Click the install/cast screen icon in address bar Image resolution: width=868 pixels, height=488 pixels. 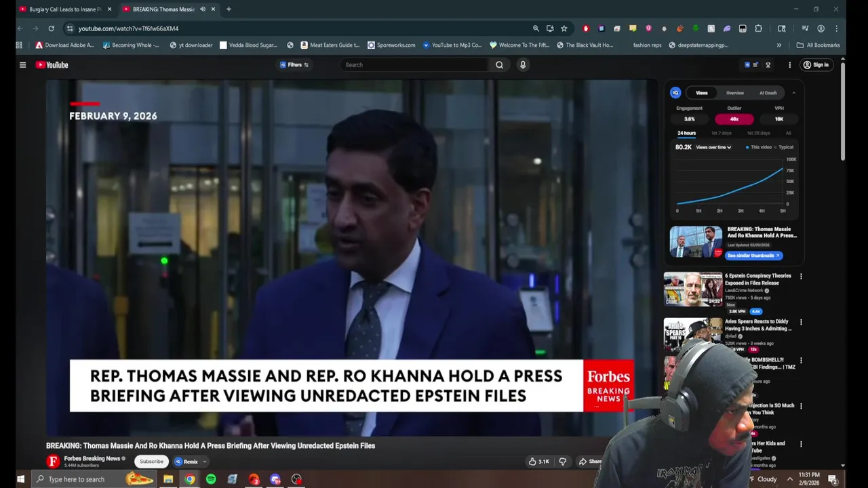click(550, 28)
